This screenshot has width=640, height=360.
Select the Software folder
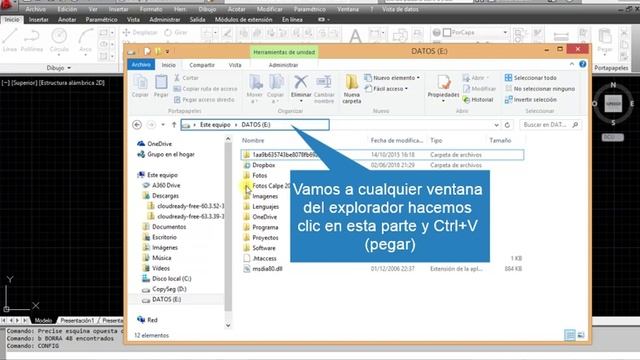coord(259,248)
